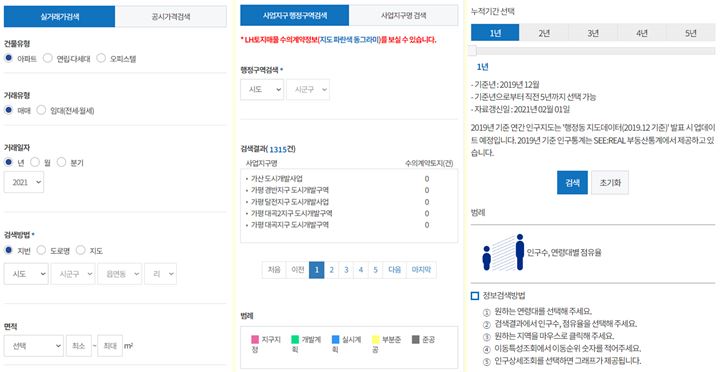720x372 pixels.
Task: Select 가산 도시개발사업 result
Action: coord(276,179)
